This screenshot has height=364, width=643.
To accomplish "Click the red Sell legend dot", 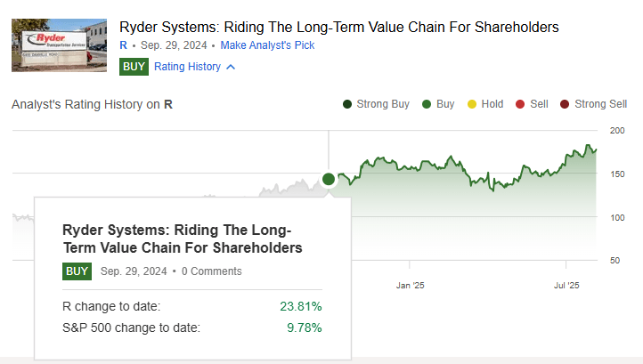I will (x=521, y=104).
